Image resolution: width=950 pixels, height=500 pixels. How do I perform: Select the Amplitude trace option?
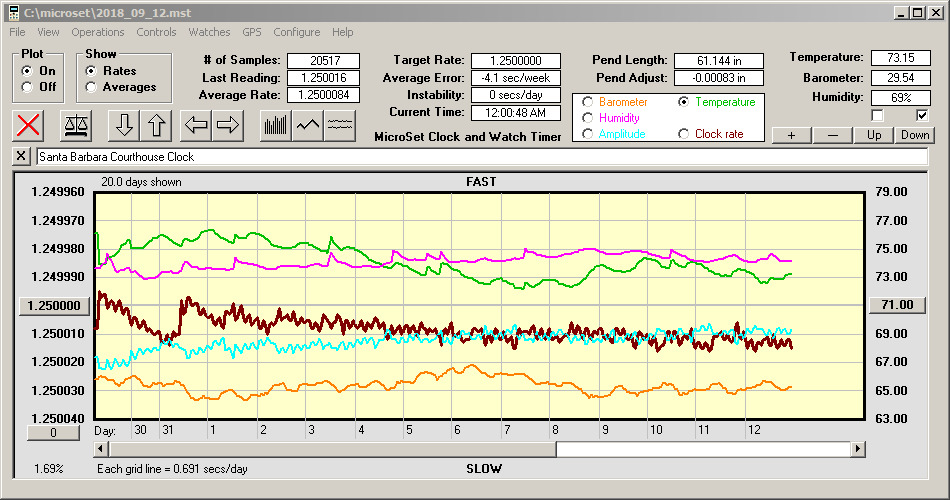click(x=587, y=134)
